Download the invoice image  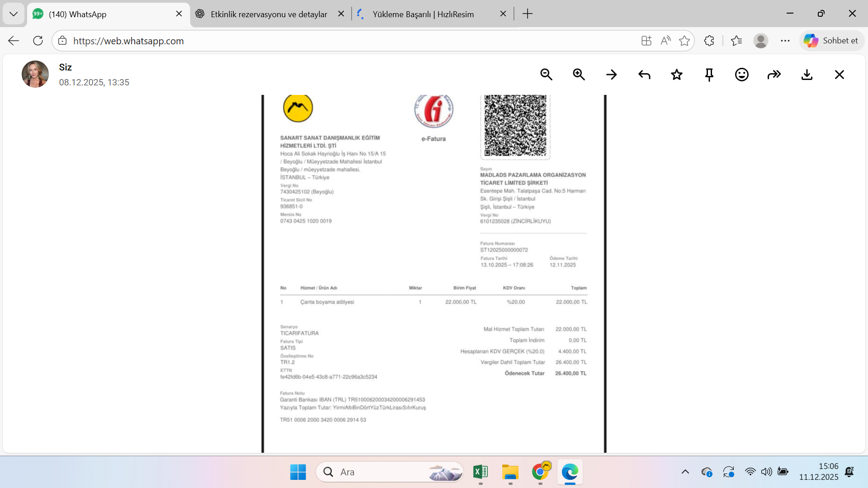(807, 75)
